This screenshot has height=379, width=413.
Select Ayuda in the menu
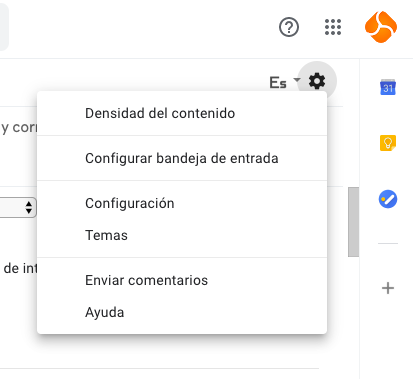tap(182, 312)
